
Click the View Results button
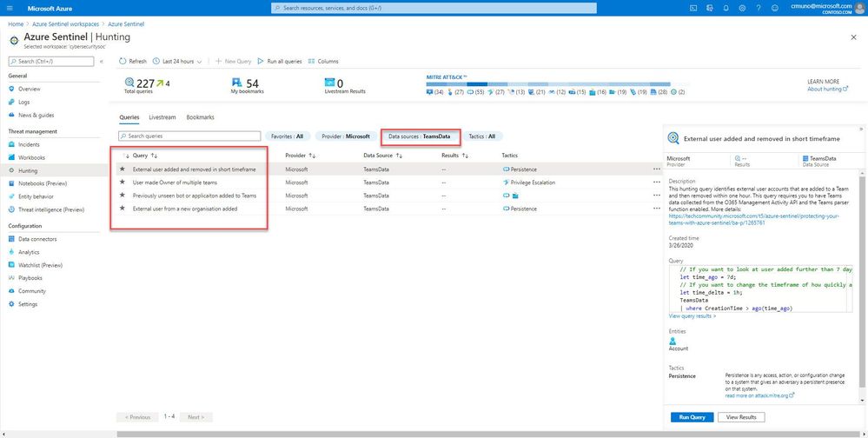pos(740,417)
